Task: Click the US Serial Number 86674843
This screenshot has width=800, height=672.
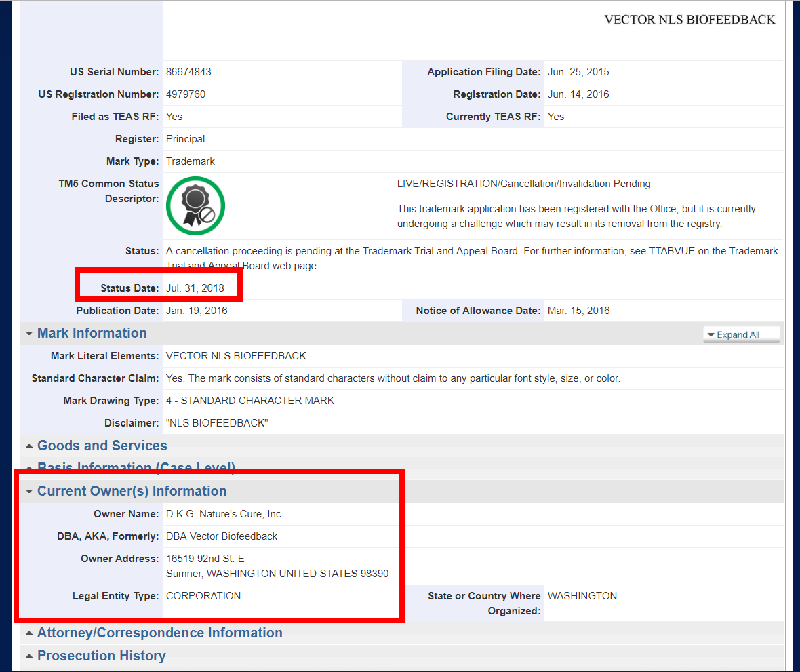Action: tap(188, 72)
